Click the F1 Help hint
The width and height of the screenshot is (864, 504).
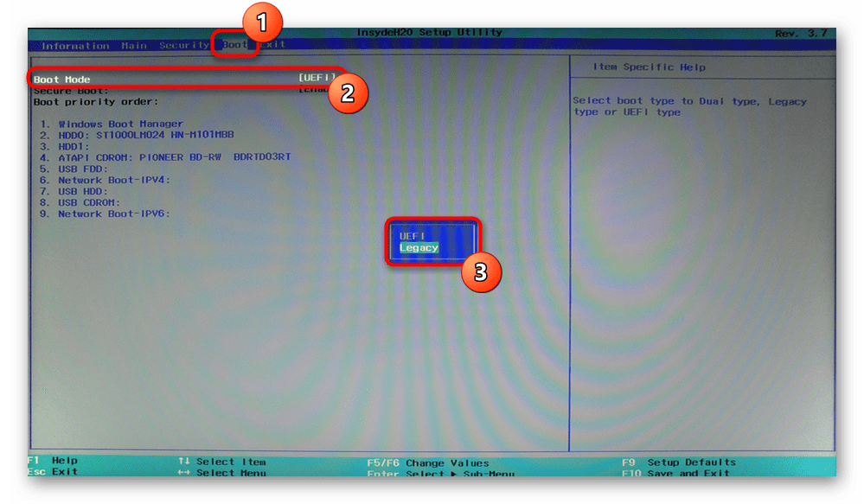(x=53, y=461)
